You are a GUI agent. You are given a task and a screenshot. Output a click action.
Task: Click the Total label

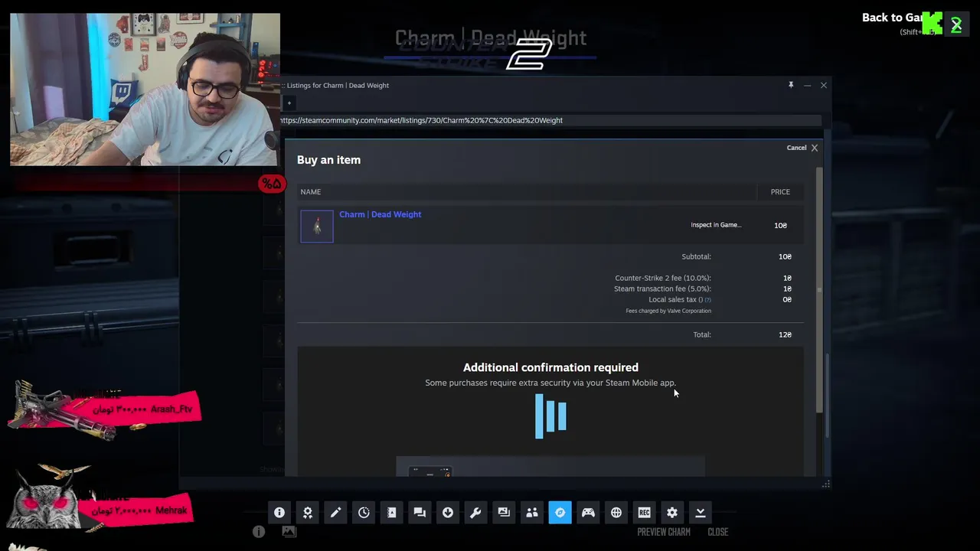(702, 334)
